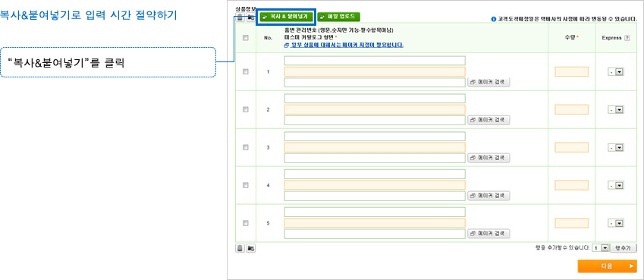Click the '수량' column header text
Screen dimensions: 644x280
[570, 37]
